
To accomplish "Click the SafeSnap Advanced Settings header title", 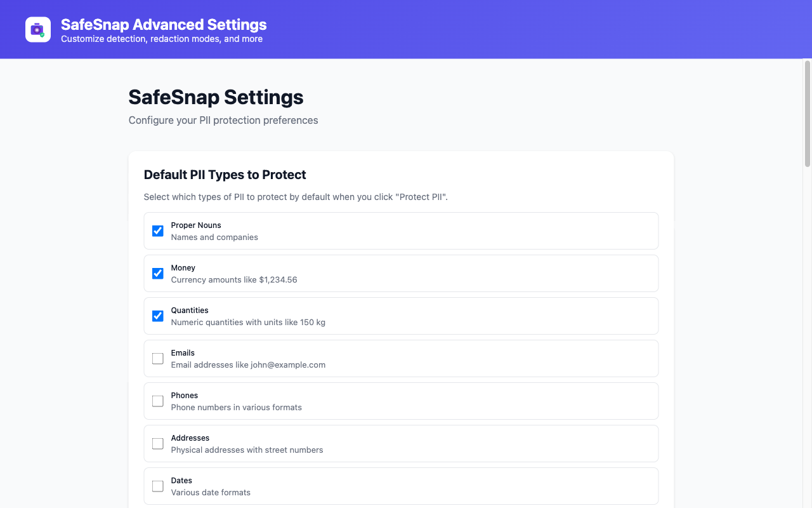I will tap(164, 25).
